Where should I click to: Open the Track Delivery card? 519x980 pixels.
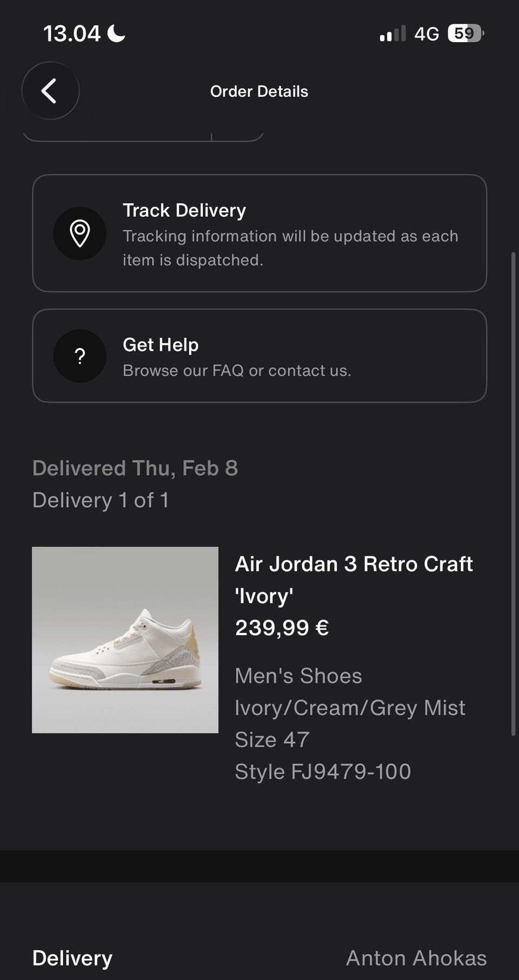pos(259,233)
